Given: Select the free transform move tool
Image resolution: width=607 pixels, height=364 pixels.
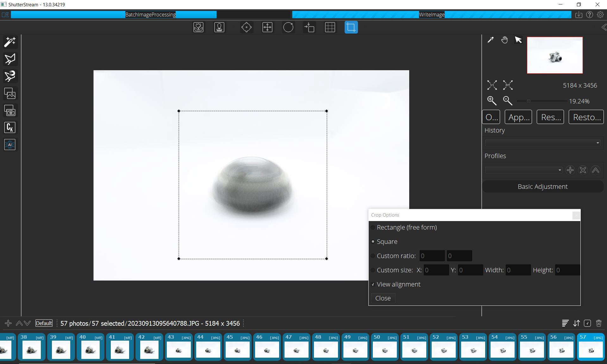Looking at the screenshot, I should point(267,27).
